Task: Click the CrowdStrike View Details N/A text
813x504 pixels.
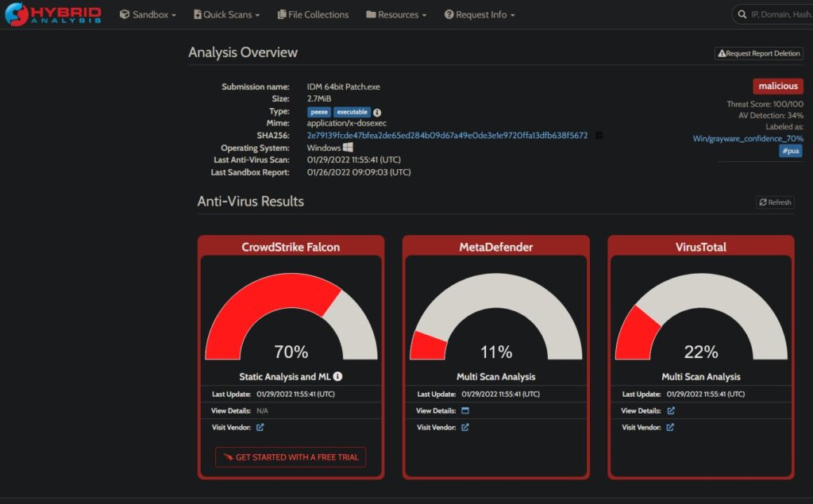Action: pyautogui.click(x=262, y=410)
